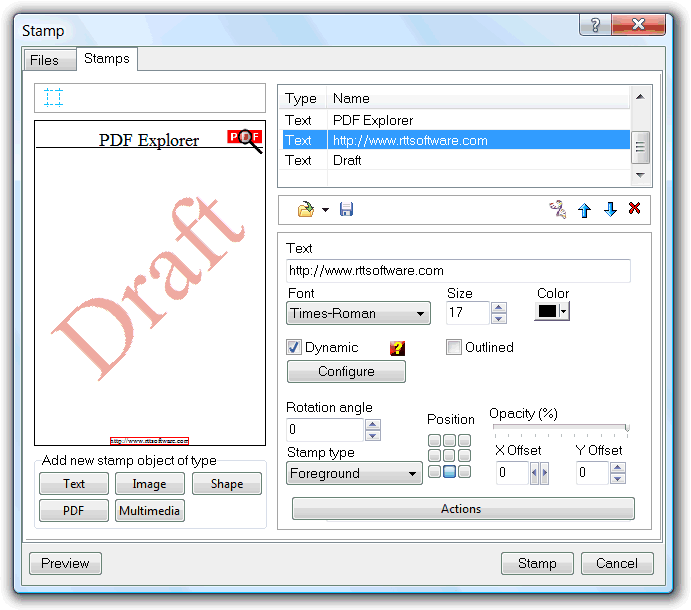Click the selection rectangle tool icon
Viewport: 691px width, 610px height.
tap(53, 97)
